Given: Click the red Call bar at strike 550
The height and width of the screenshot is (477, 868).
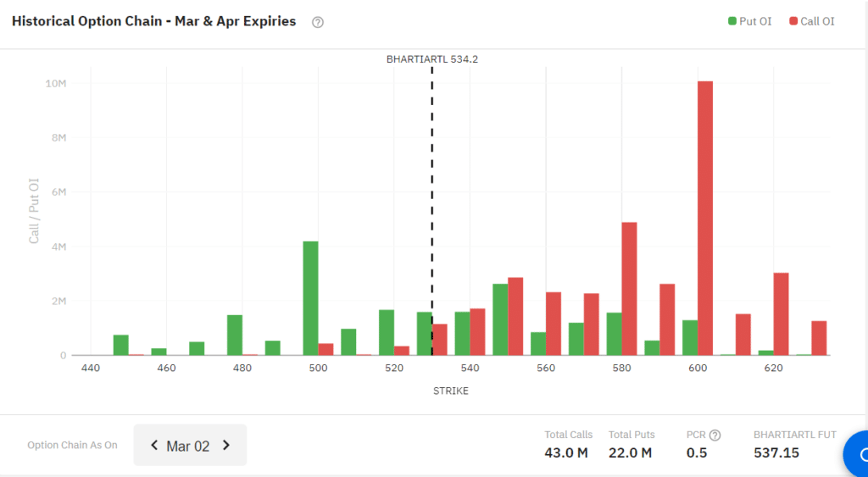Looking at the screenshot, I should coord(515,317).
